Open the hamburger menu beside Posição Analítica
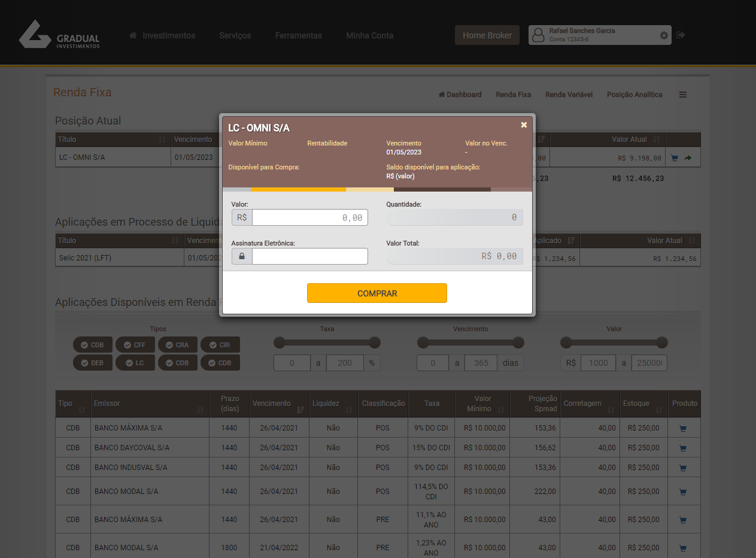 [x=682, y=94]
